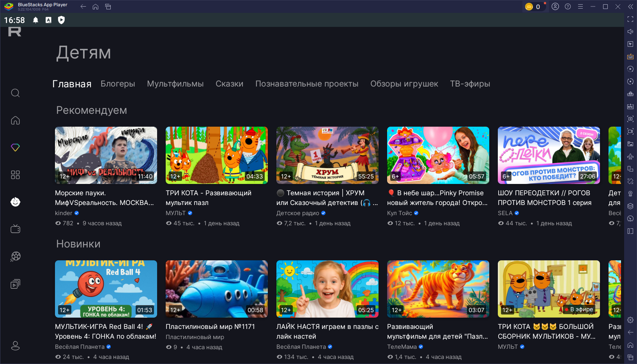
Task: Open the ТелеМама channel link
Action: (402, 347)
